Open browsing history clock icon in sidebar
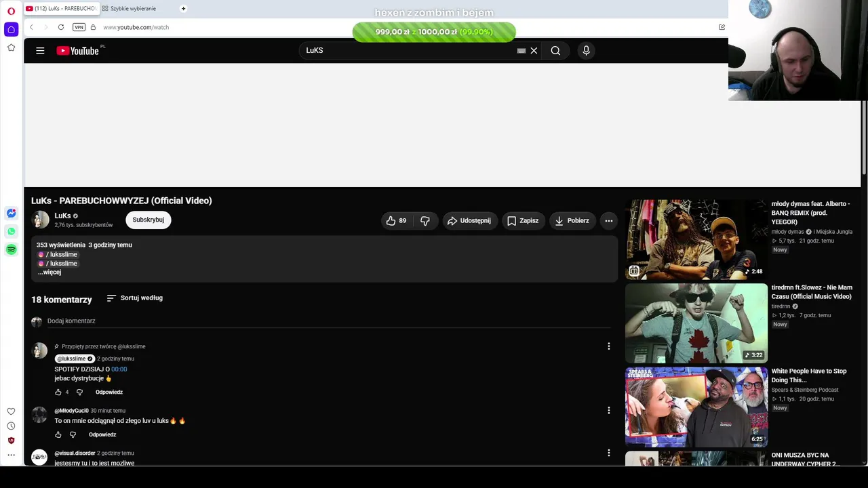This screenshot has height=488, width=868. click(11, 426)
